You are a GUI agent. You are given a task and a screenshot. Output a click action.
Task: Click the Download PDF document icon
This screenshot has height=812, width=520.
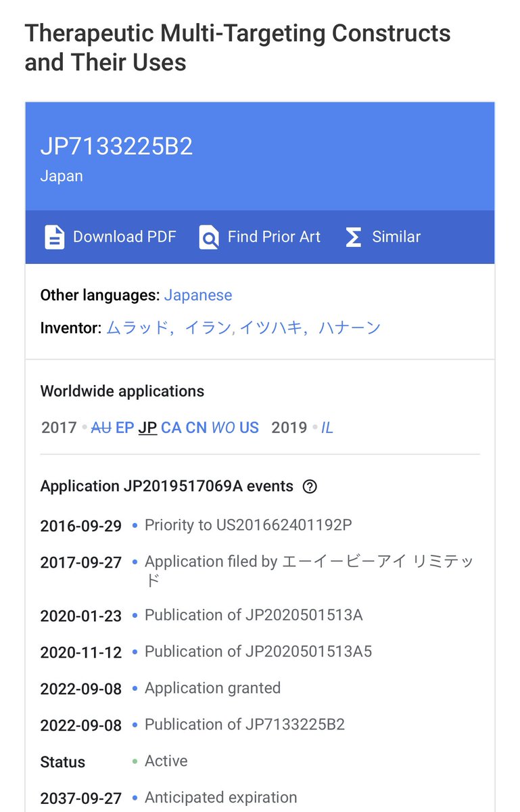pyautogui.click(x=55, y=237)
